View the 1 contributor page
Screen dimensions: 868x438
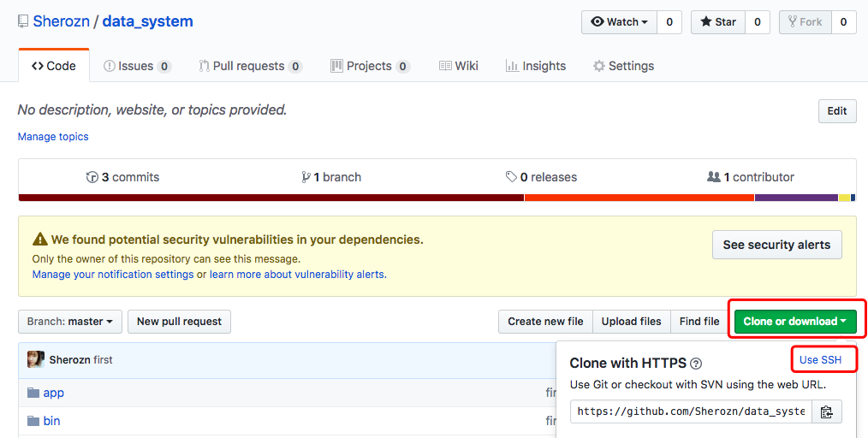point(751,177)
